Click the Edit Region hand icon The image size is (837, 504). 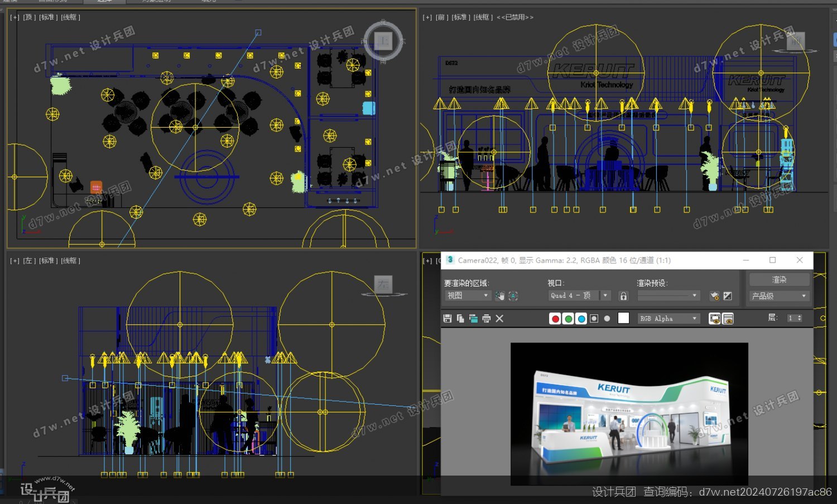pos(499,295)
